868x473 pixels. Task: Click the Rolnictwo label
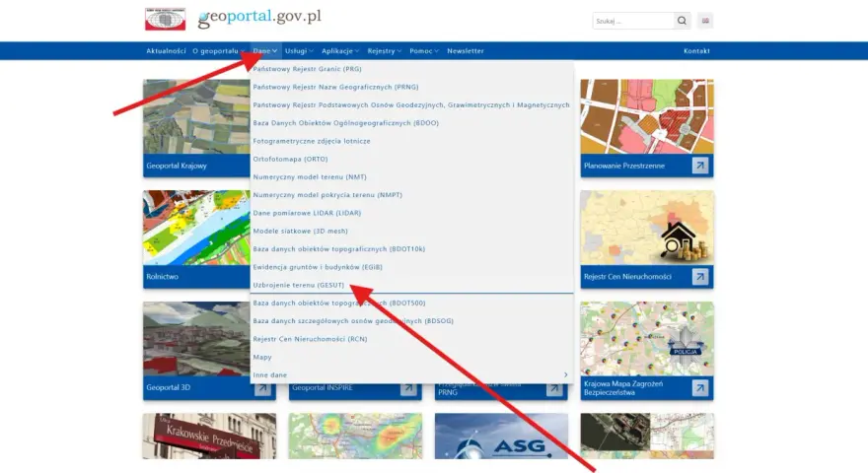[162, 277]
